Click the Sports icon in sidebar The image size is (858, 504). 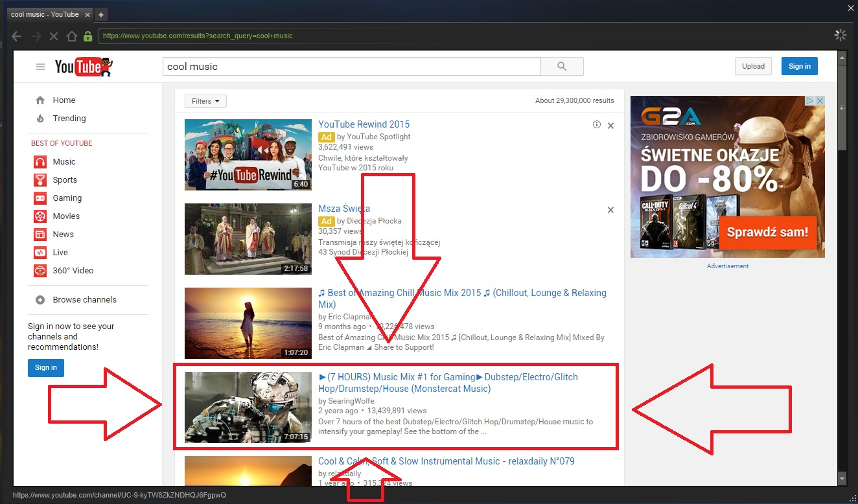click(40, 180)
